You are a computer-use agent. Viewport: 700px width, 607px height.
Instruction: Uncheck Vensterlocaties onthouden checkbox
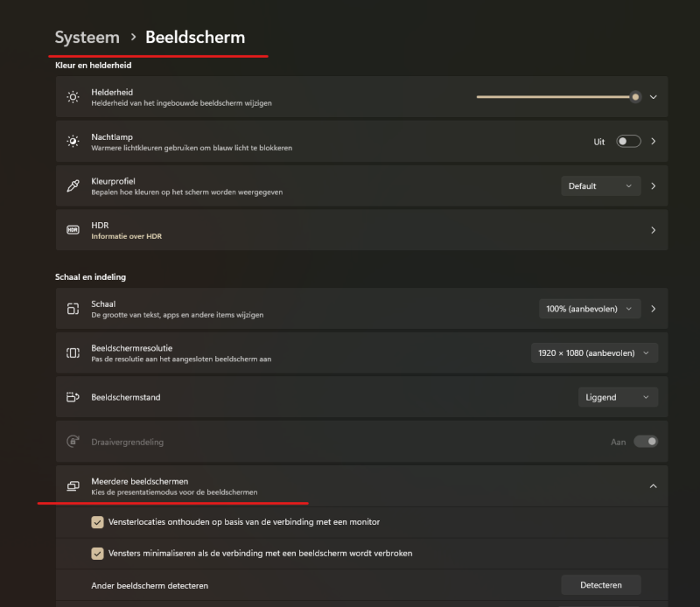[97, 522]
